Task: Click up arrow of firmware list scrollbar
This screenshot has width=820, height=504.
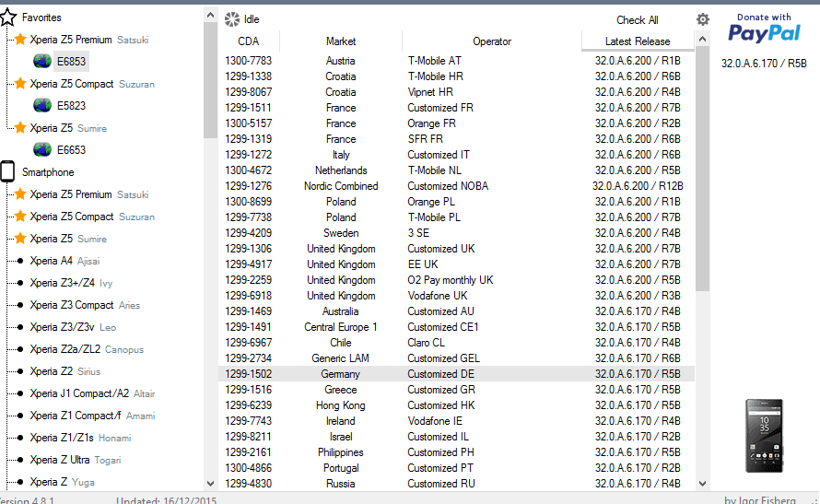Action: point(702,39)
